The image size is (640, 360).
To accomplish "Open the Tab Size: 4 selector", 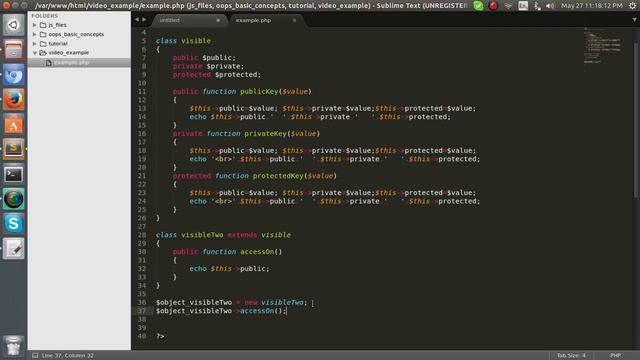I will click(571, 356).
